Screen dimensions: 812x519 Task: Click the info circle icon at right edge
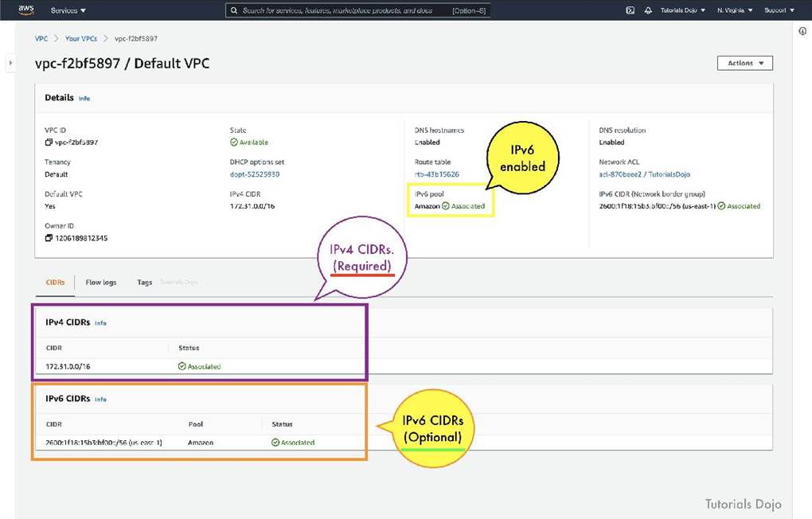click(x=802, y=31)
